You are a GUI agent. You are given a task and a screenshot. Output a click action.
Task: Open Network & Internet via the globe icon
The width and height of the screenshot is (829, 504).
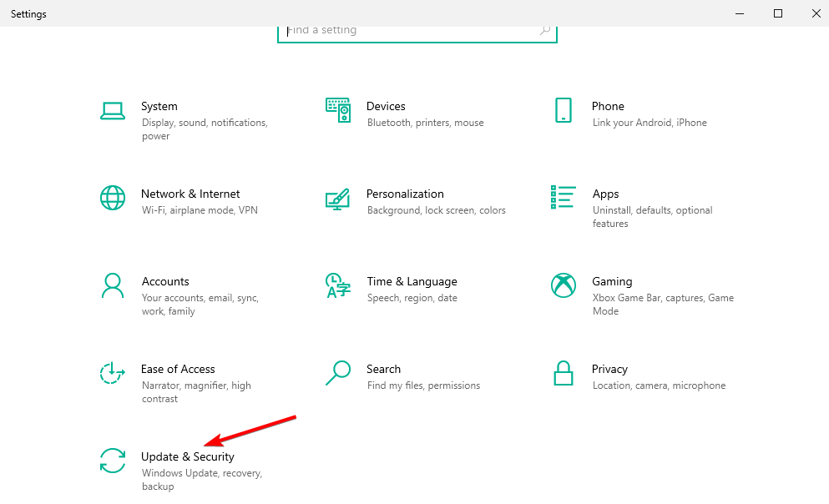[x=113, y=199]
